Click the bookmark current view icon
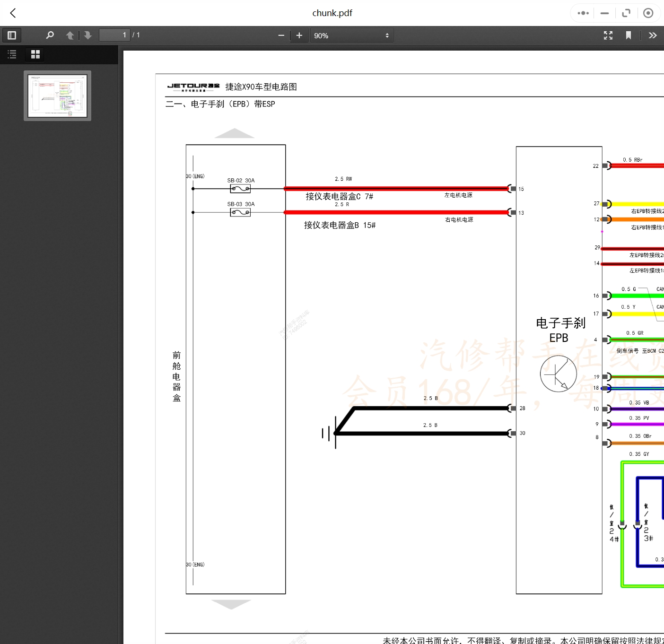 click(629, 35)
